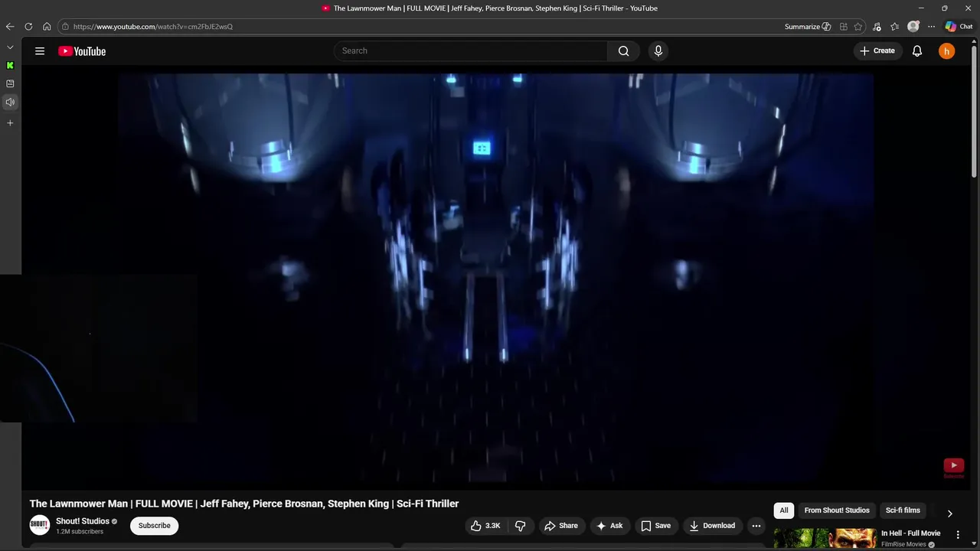Expand the vertical tabs chevron

pos(10,47)
